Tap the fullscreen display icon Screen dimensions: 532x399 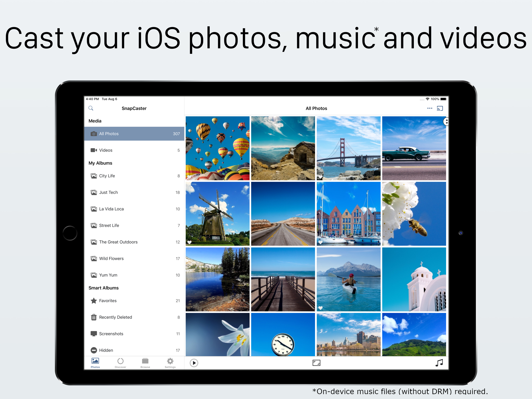click(x=316, y=363)
